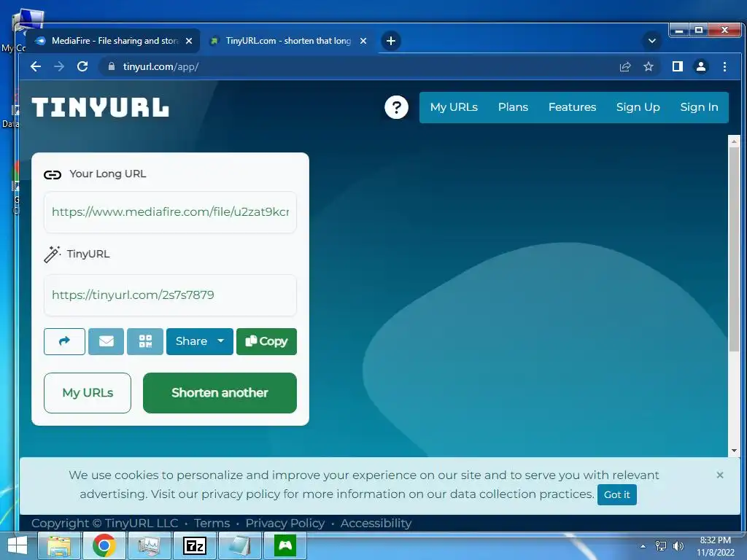This screenshot has width=747, height=560.
Task: Open the Features menu item
Action: 572,107
